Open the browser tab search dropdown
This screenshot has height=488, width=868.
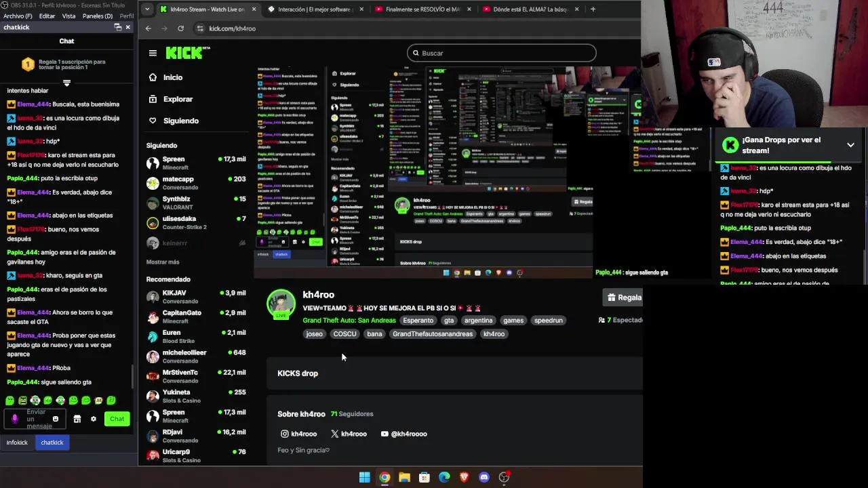(x=147, y=9)
